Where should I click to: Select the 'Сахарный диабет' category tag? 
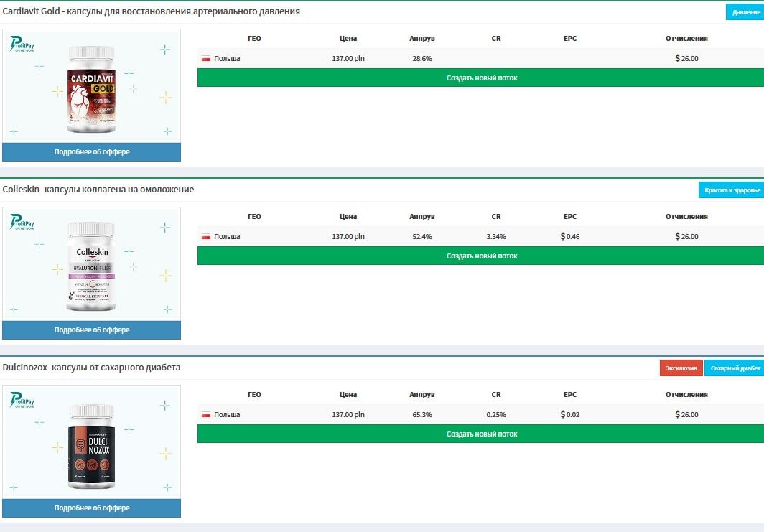735,368
